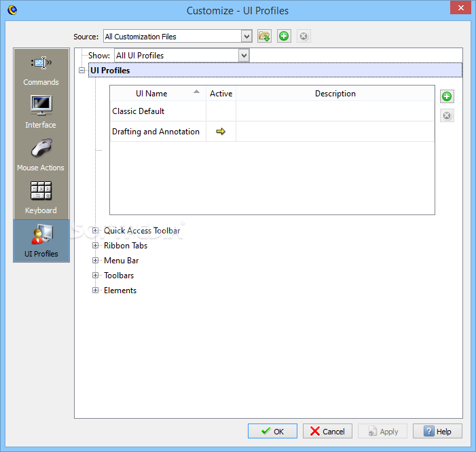Confirm changes with the OK button
The height and width of the screenshot is (452, 476).
(272, 431)
